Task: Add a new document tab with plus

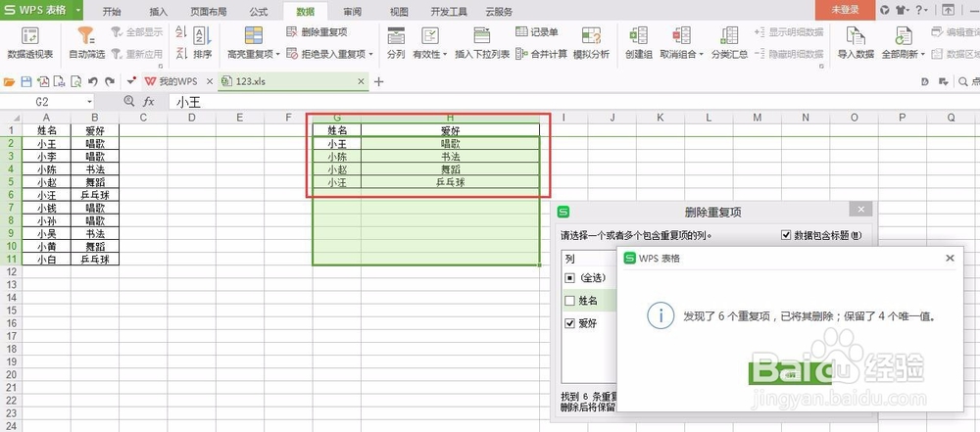Action: [x=378, y=81]
